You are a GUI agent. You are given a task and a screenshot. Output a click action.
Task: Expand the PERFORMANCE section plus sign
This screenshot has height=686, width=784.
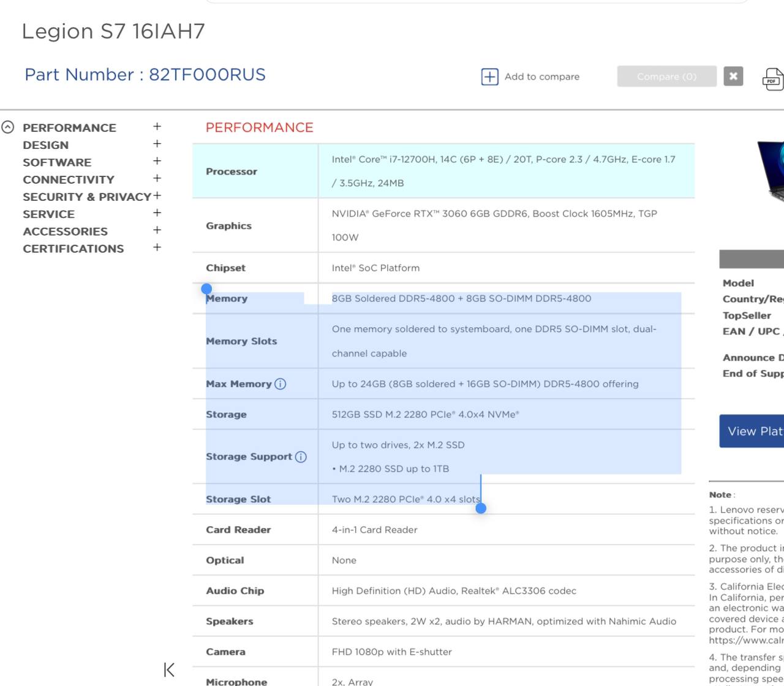coord(157,126)
